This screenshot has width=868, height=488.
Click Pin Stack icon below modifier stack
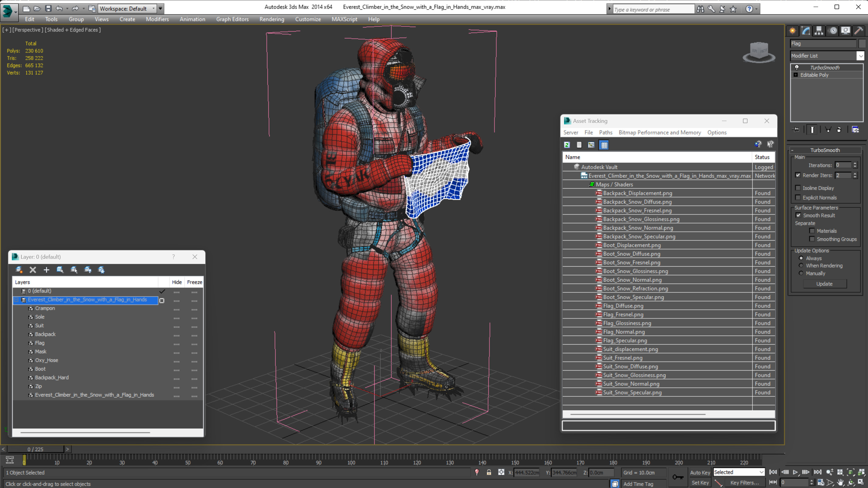(x=796, y=130)
